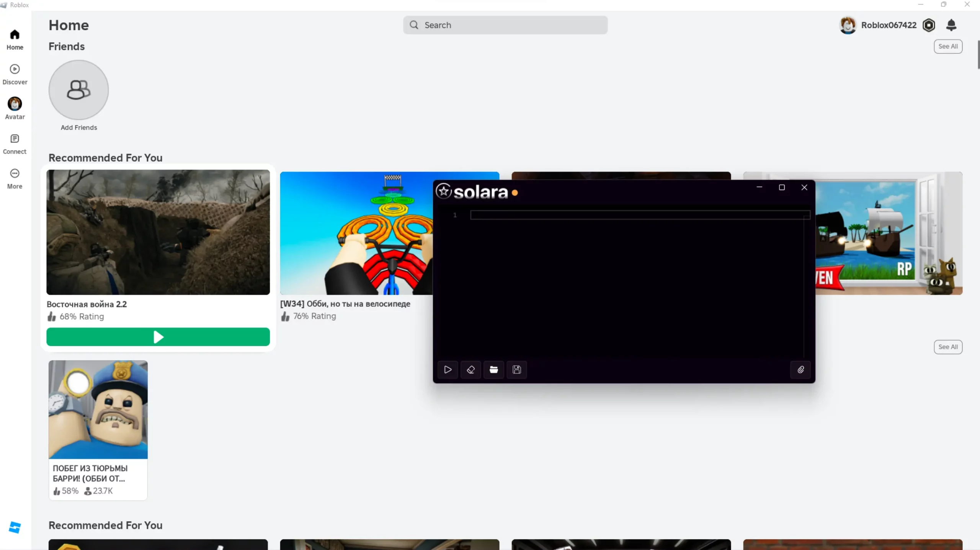Click the lower See All button

click(x=948, y=347)
